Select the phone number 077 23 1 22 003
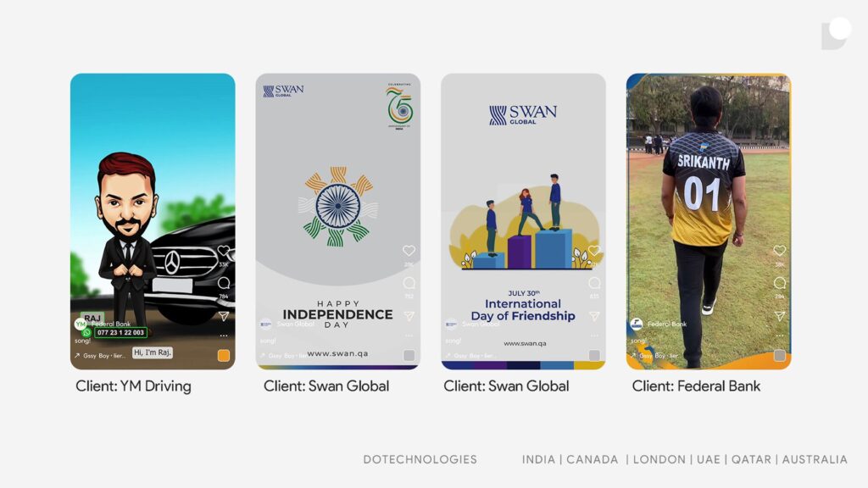Image resolution: width=868 pixels, height=488 pixels. click(x=120, y=333)
